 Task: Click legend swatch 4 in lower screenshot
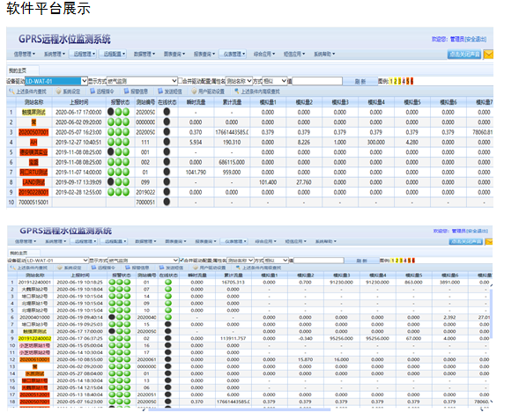pos(404,261)
